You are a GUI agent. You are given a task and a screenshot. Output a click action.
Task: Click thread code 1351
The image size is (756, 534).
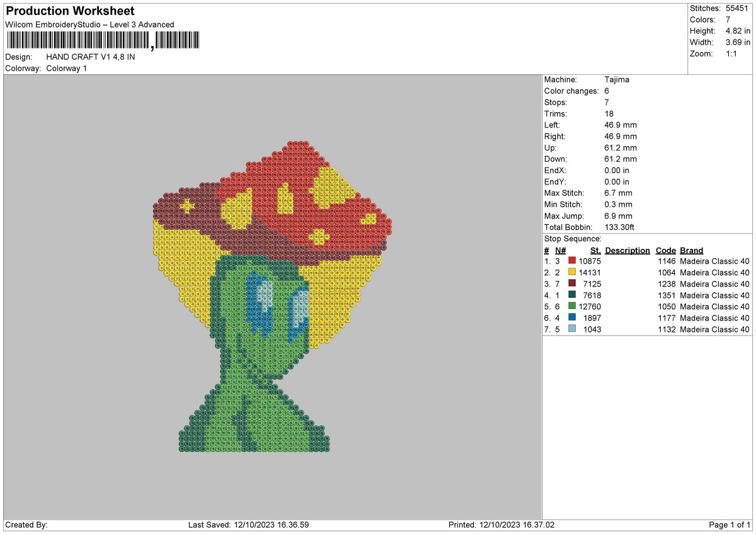[667, 295]
